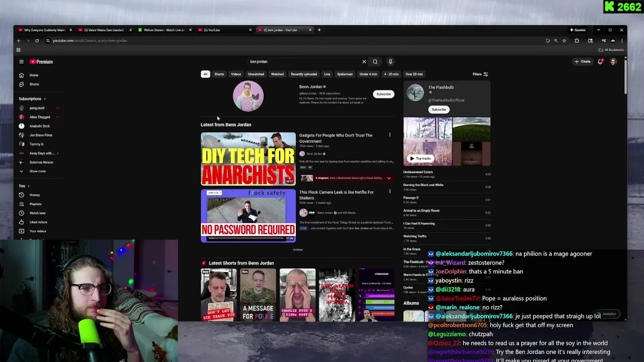This screenshot has height=362, width=644.
Task: Open Chrome three-dot menu
Action: point(621,41)
